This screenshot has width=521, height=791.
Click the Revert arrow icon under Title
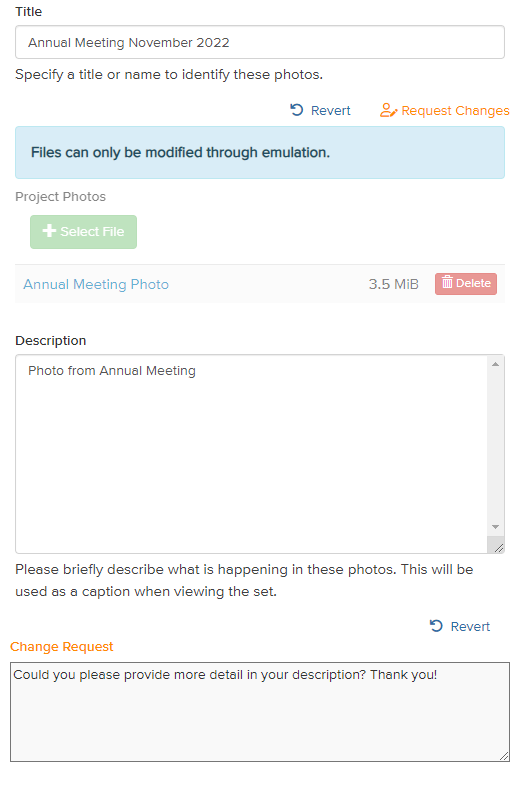click(x=297, y=110)
